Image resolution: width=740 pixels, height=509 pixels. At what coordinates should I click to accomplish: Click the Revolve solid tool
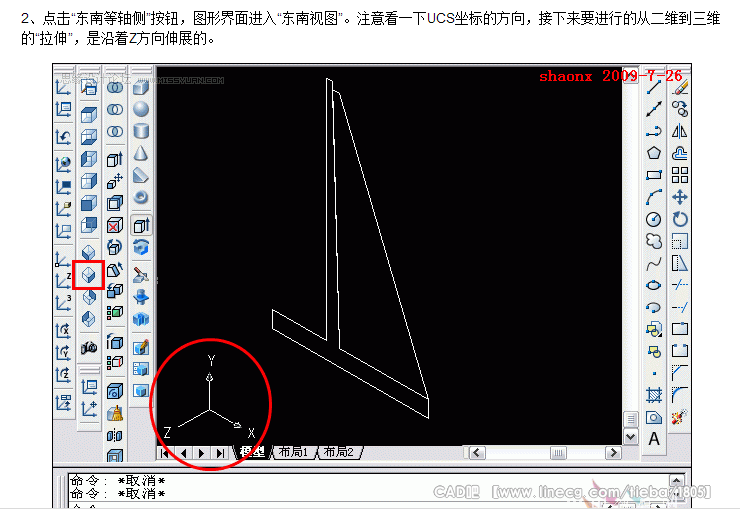tap(141, 247)
